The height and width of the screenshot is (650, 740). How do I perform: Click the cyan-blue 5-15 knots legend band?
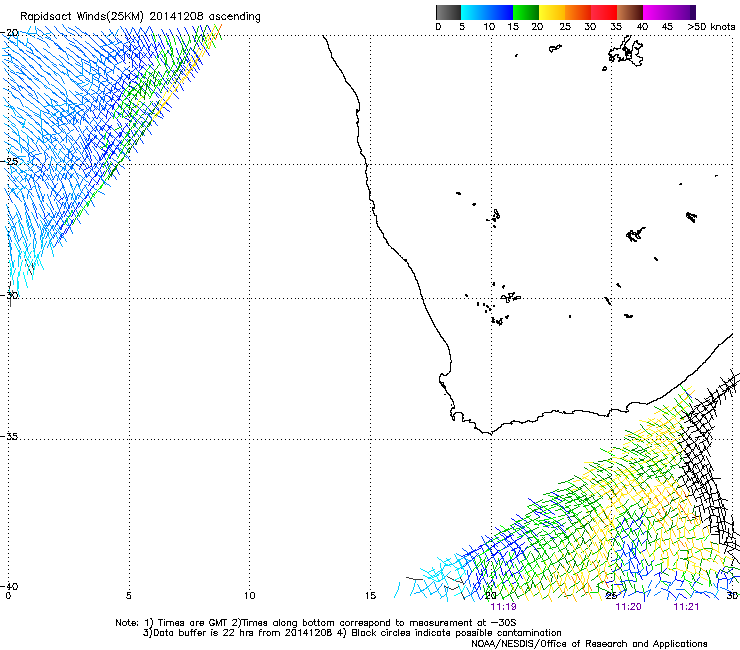click(x=487, y=12)
